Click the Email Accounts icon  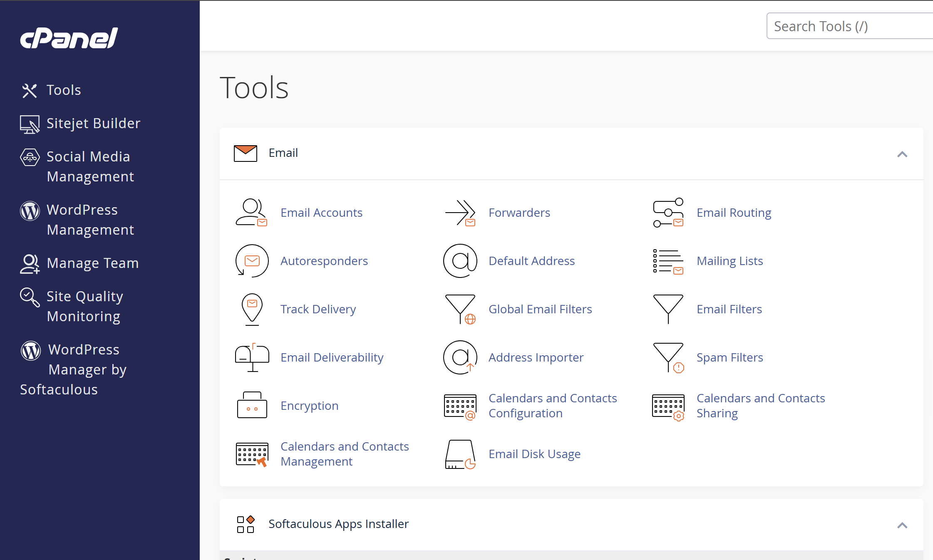point(251,213)
